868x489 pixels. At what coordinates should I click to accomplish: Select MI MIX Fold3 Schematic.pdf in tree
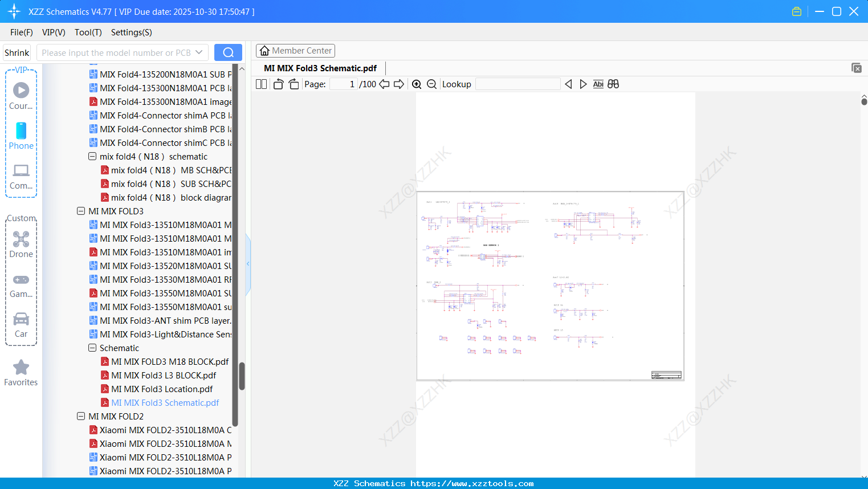(165, 402)
